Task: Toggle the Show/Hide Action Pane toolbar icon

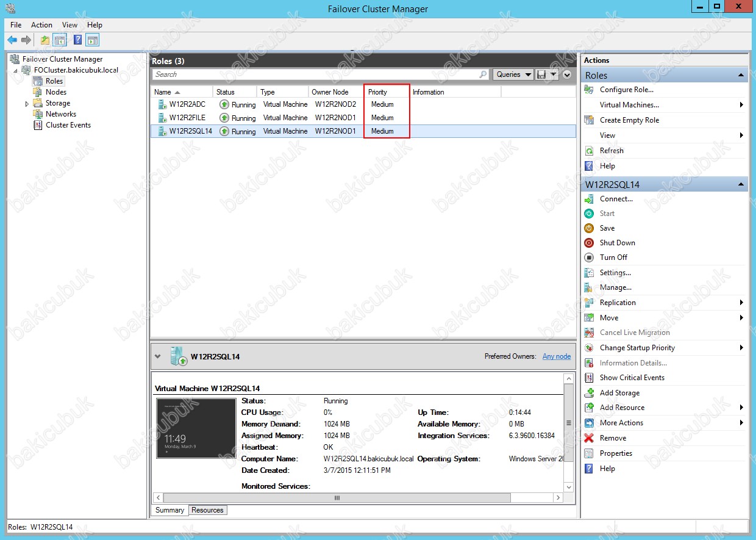Action: pos(93,40)
